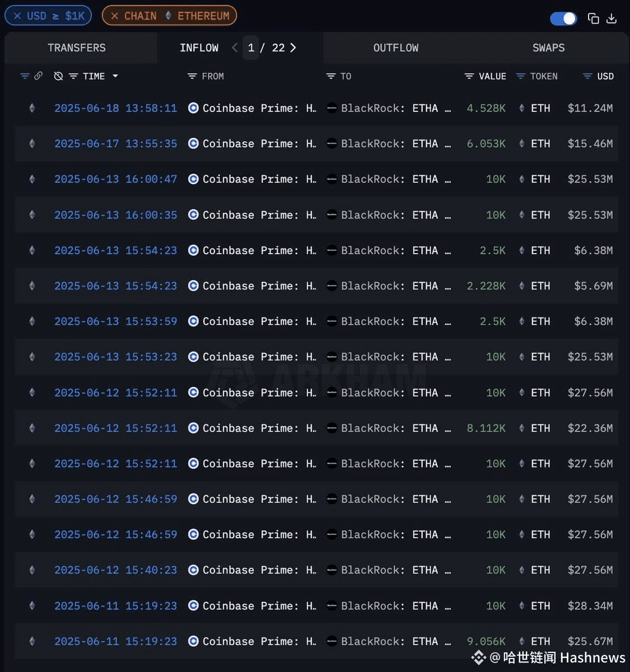Click Coinbase Prime logo in 2025-06-11 $28.34M row
630x672 pixels.
tap(193, 606)
